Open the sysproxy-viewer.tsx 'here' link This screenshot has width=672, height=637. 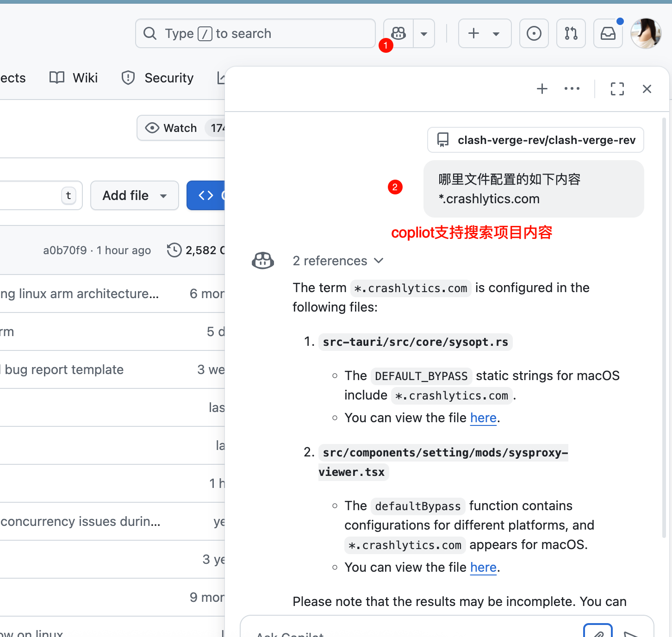click(483, 568)
